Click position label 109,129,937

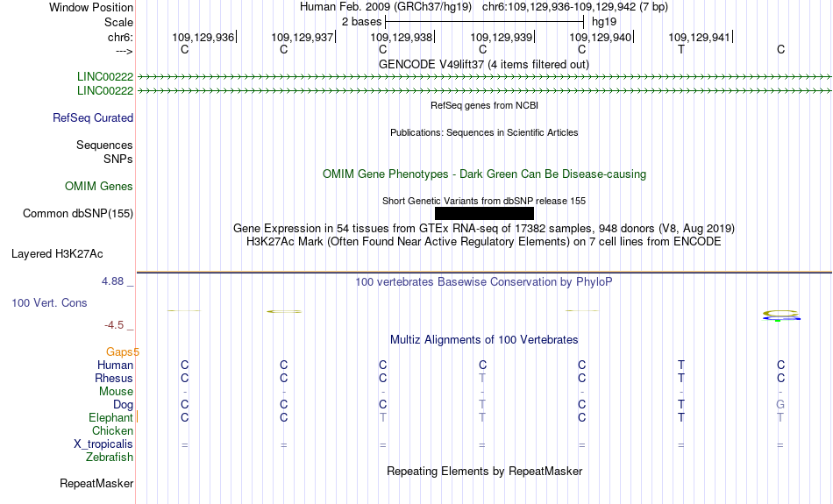tap(303, 37)
